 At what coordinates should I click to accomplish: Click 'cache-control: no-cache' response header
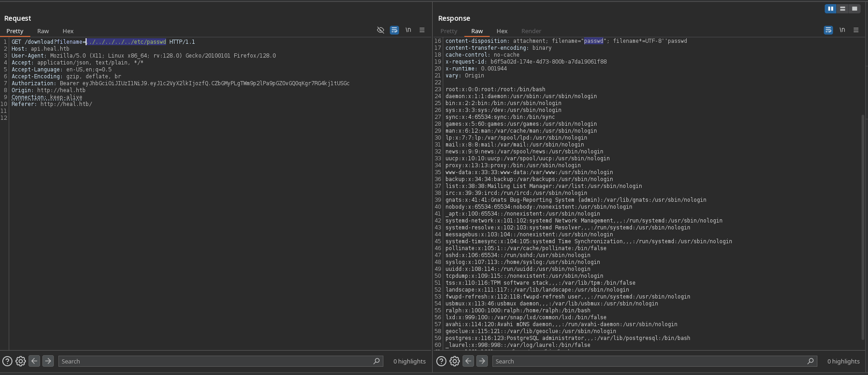click(x=482, y=55)
